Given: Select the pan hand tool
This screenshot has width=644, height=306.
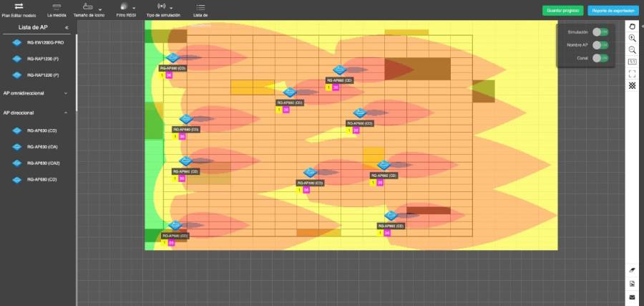Looking at the screenshot, I should click(x=633, y=27).
